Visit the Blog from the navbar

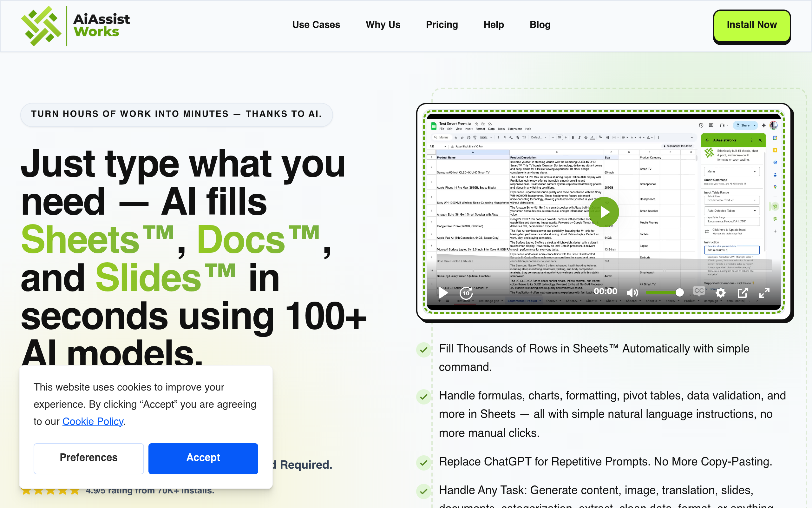540,24
